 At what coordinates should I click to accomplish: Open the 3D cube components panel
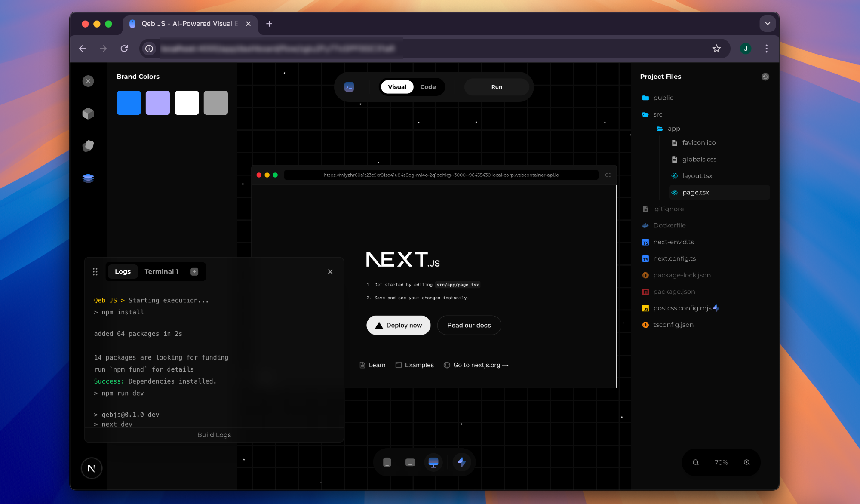(x=88, y=114)
